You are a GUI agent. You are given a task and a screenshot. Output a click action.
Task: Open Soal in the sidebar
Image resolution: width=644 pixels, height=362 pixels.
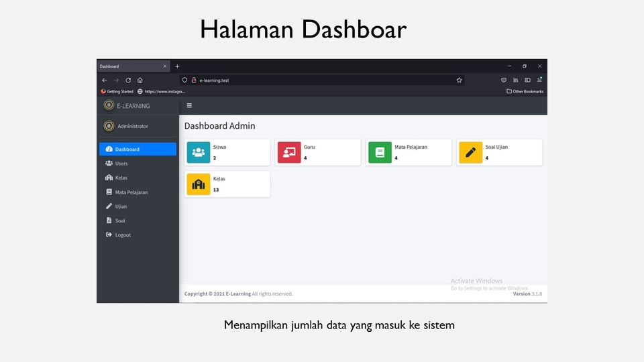[138, 221]
